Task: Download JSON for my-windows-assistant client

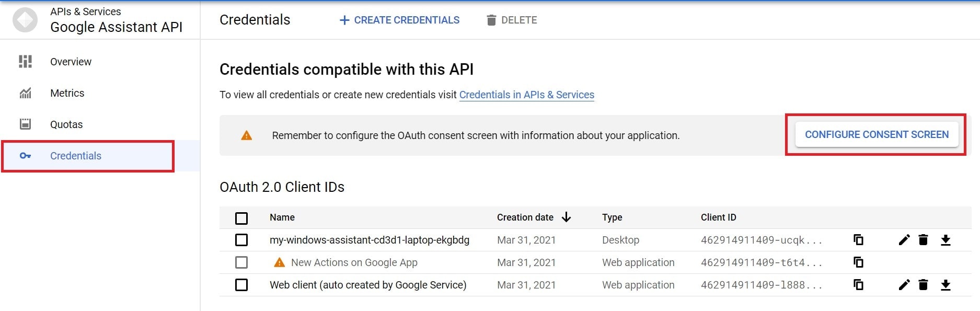Action: [946, 240]
